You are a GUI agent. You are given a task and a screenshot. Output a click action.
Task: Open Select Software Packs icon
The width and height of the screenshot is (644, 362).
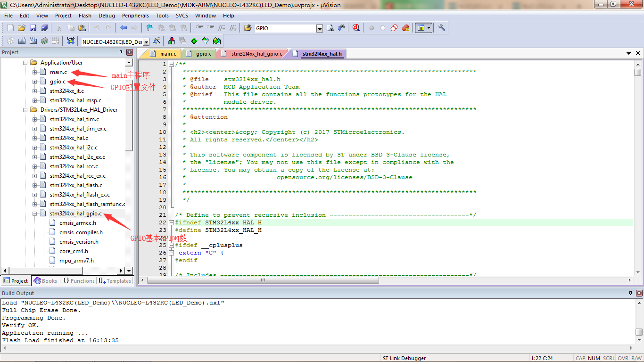[x=206, y=41]
